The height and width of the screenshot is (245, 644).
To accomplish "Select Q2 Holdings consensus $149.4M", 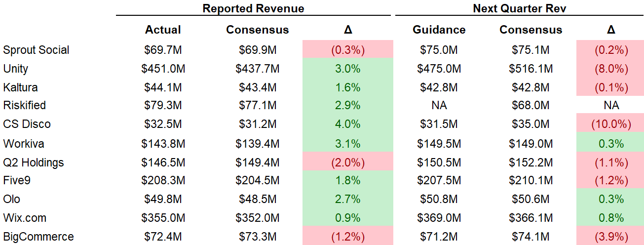I will click(258, 163).
